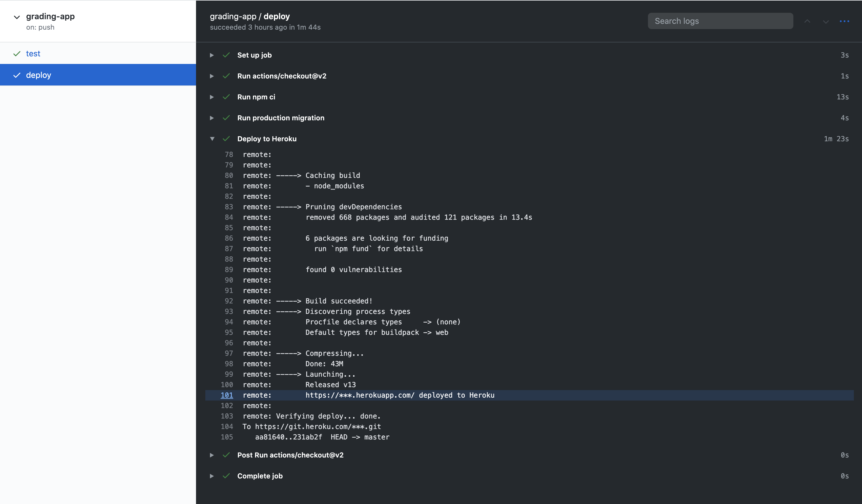Click the green checkmark beside Set up job
The image size is (862, 504).
coord(226,55)
